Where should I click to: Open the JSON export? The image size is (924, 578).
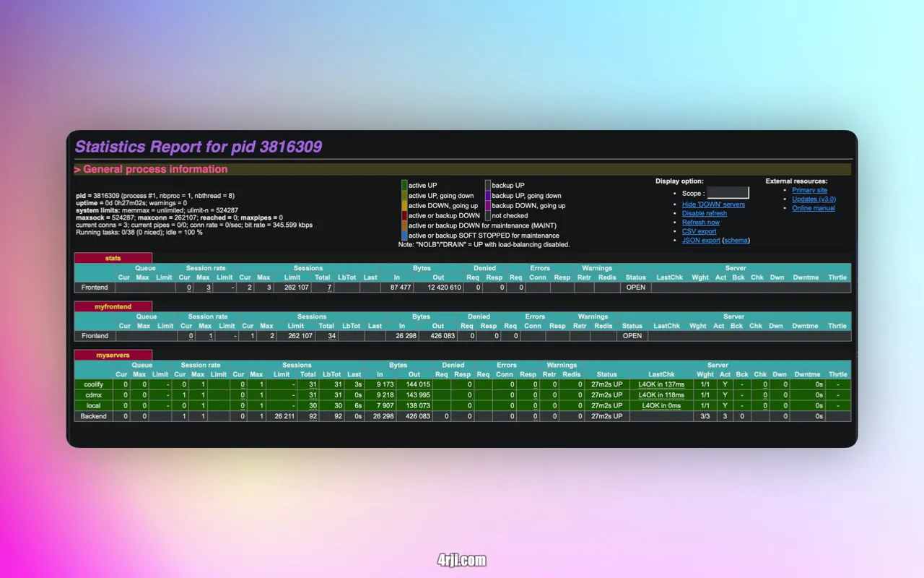700,240
